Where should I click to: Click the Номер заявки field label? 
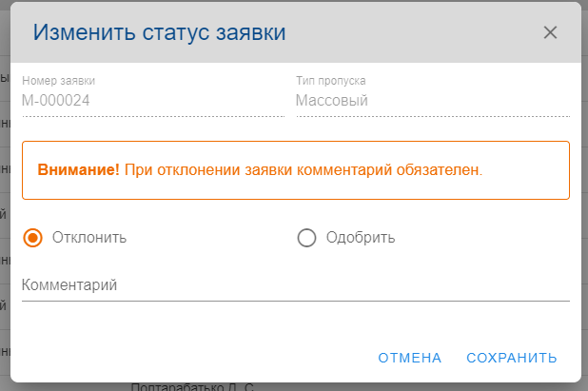click(x=58, y=81)
